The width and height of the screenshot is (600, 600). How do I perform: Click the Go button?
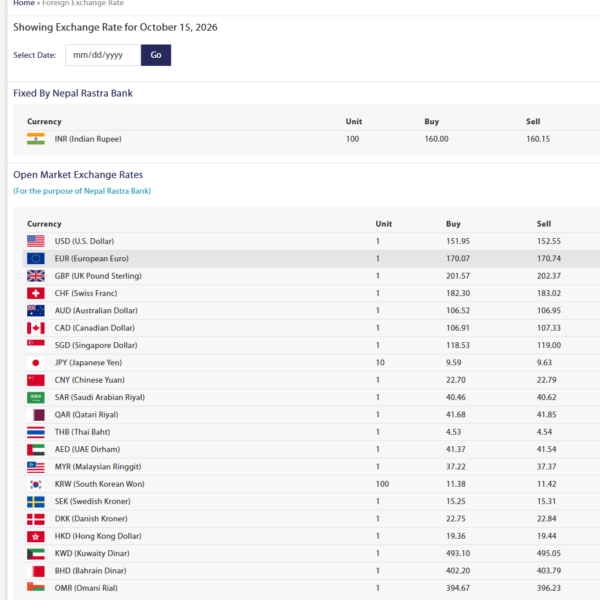156,55
